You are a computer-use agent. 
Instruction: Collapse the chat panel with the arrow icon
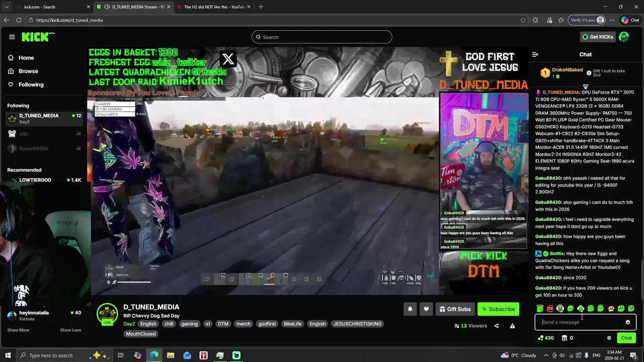pyautogui.click(x=535, y=54)
